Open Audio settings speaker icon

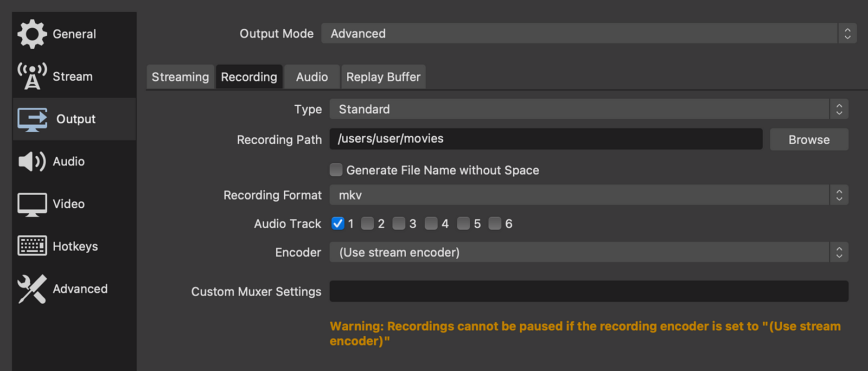(32, 162)
